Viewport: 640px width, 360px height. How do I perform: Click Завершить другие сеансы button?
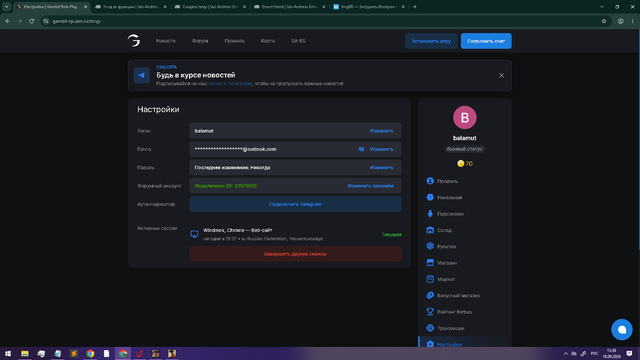click(295, 254)
